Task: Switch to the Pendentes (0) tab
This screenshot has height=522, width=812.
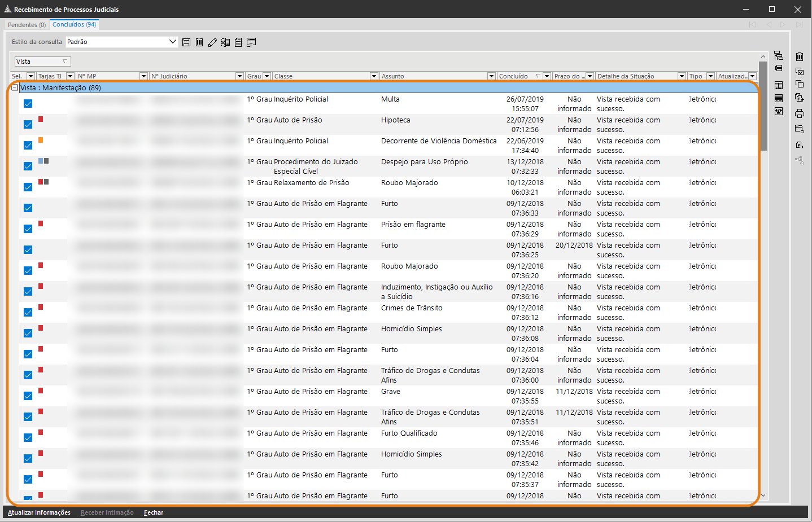Action: coord(27,25)
